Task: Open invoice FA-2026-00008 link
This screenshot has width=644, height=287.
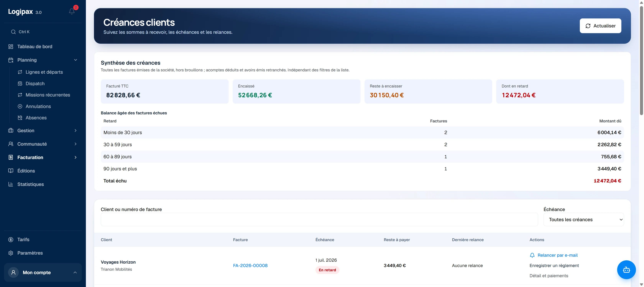Action: coord(250,266)
